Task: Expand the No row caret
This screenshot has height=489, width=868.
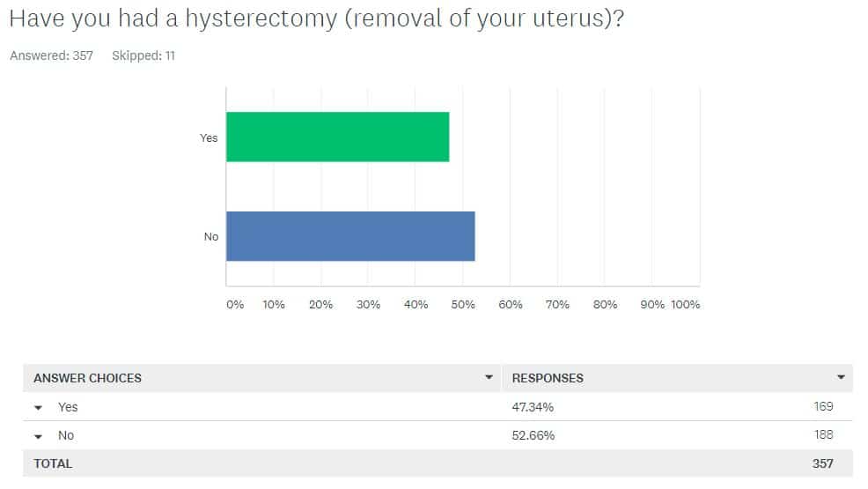Action: click(38, 436)
